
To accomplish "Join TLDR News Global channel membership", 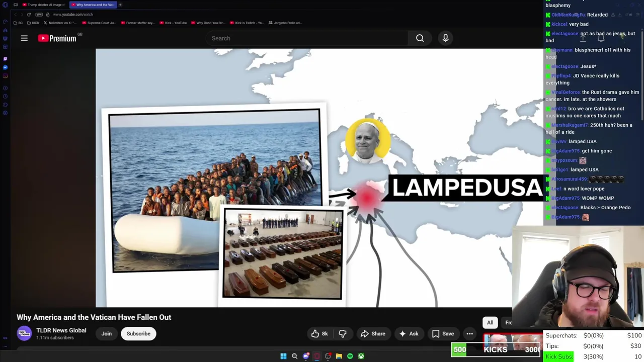I will (x=106, y=334).
